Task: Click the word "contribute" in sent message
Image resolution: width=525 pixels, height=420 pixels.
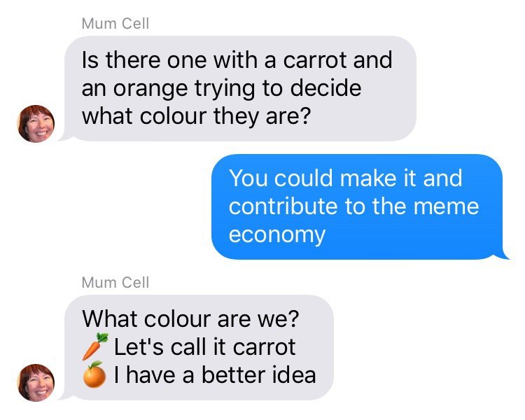Action: click(283, 206)
